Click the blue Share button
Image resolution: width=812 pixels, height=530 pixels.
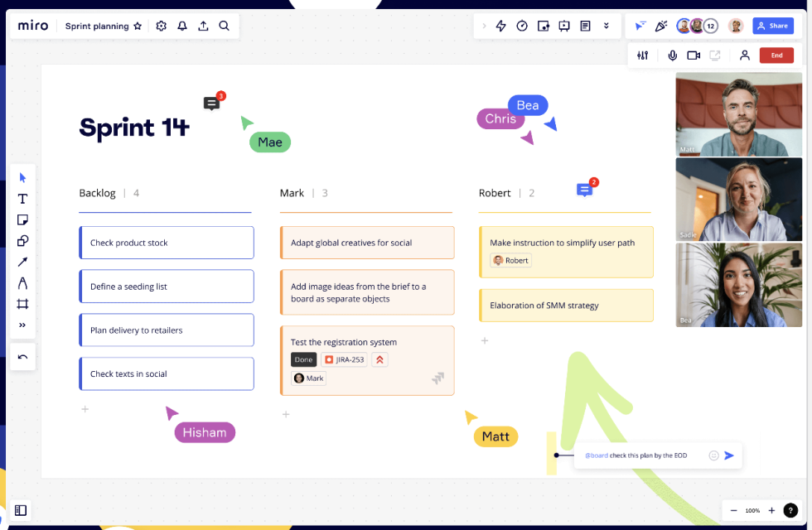click(772, 26)
